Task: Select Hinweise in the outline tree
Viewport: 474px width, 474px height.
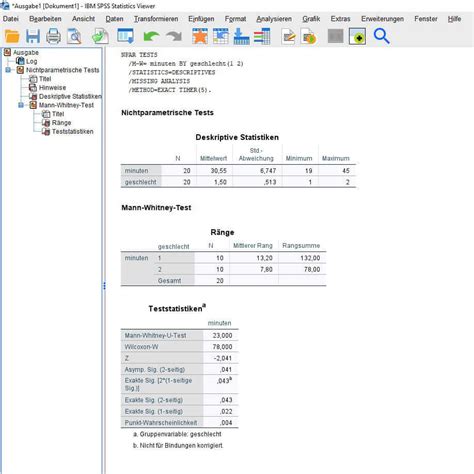Action: tap(52, 88)
